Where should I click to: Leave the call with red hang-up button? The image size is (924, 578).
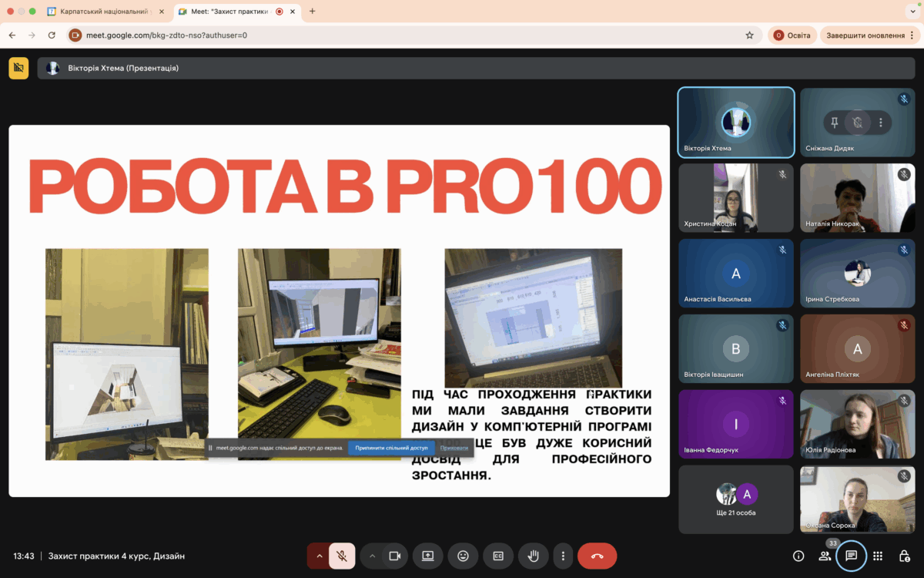pyautogui.click(x=597, y=556)
